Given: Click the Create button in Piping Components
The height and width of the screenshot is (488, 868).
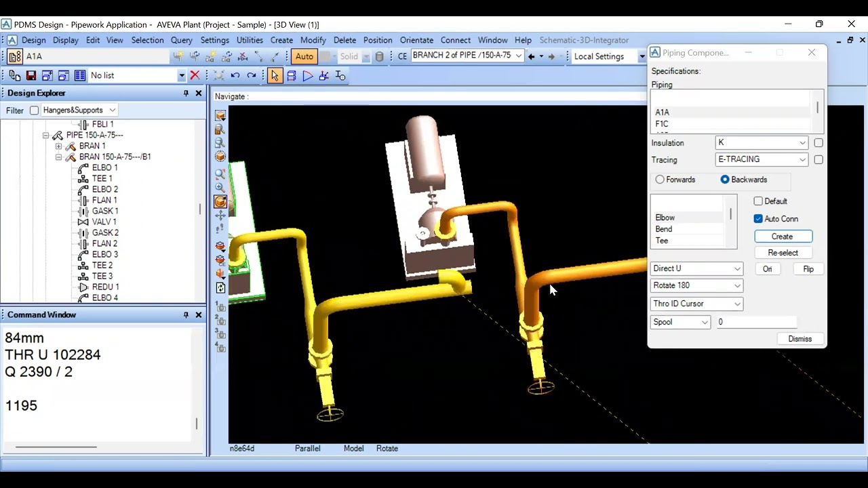Looking at the screenshot, I should 783,237.
